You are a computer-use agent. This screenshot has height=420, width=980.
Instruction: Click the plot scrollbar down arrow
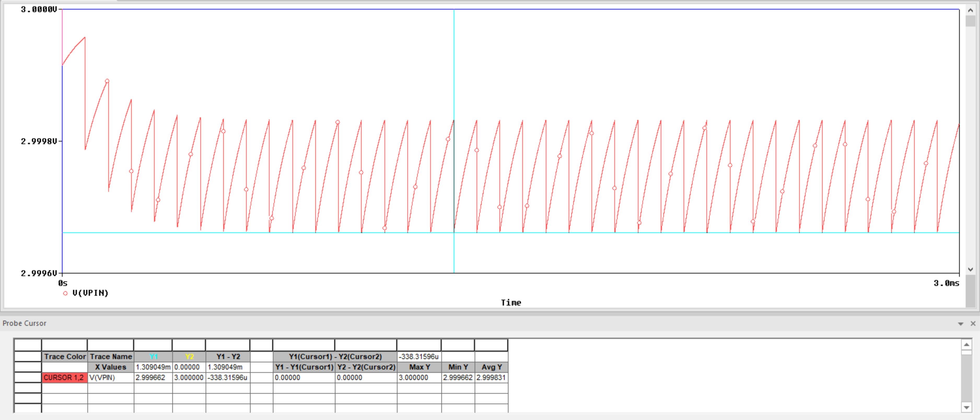pos(970,269)
